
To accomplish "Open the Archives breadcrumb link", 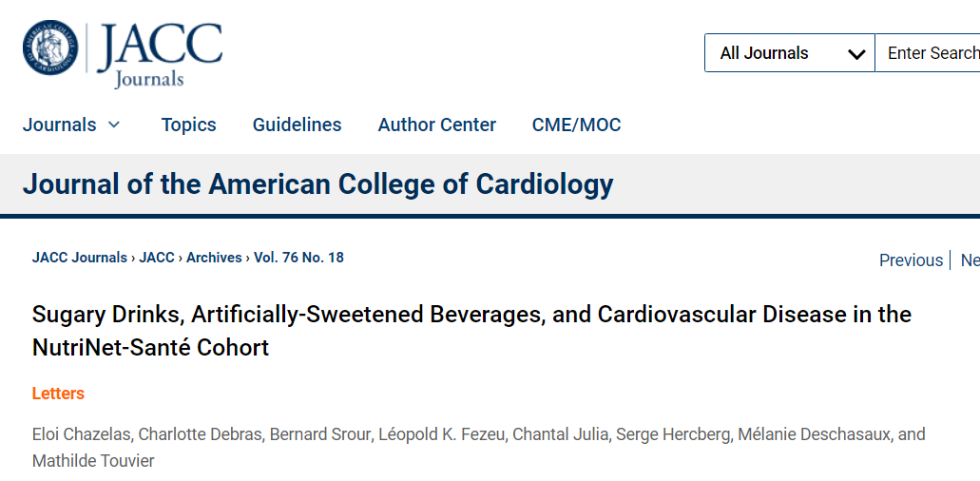I will click(x=214, y=258).
